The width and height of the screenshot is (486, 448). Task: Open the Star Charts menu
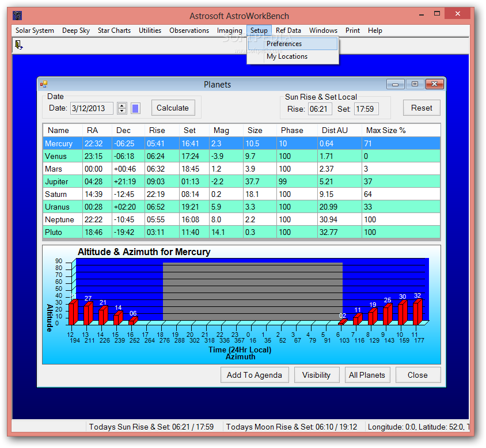(x=114, y=31)
